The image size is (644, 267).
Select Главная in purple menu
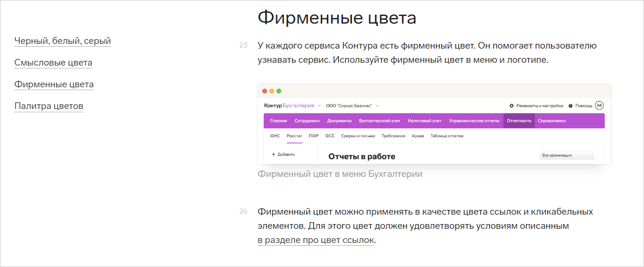point(278,121)
